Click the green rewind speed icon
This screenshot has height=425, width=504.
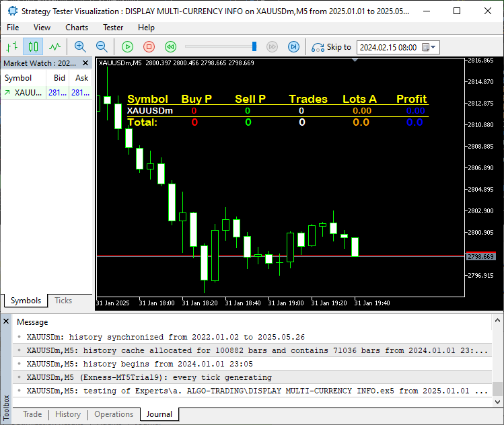170,47
